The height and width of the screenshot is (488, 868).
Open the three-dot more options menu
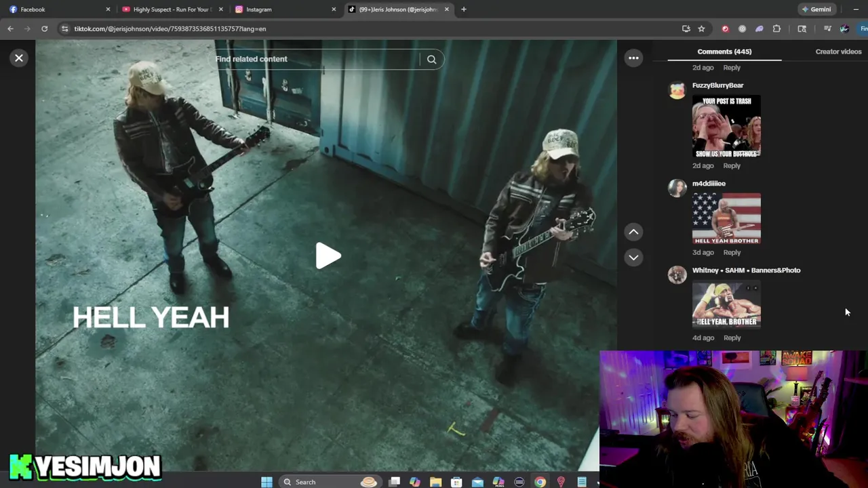coord(633,58)
